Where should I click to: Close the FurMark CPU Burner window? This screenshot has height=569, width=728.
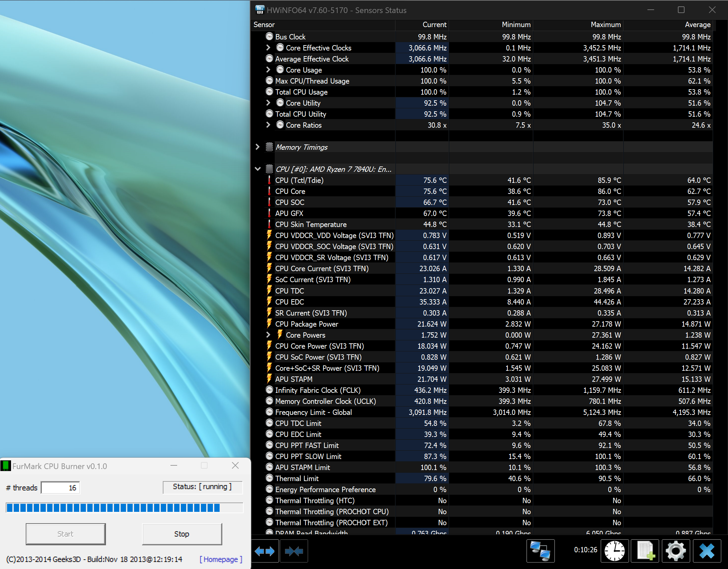[235, 465]
